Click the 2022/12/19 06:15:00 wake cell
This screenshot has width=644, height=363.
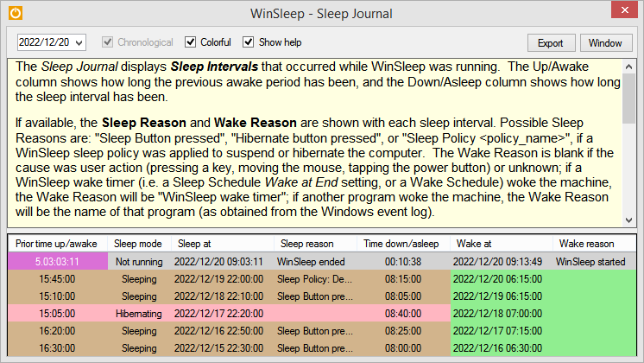point(502,296)
